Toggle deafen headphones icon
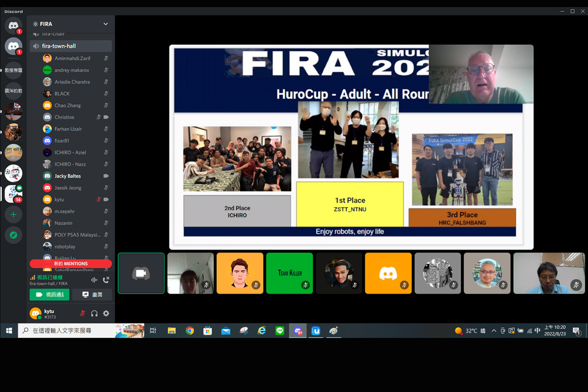The width and height of the screenshot is (588, 392). (x=94, y=313)
